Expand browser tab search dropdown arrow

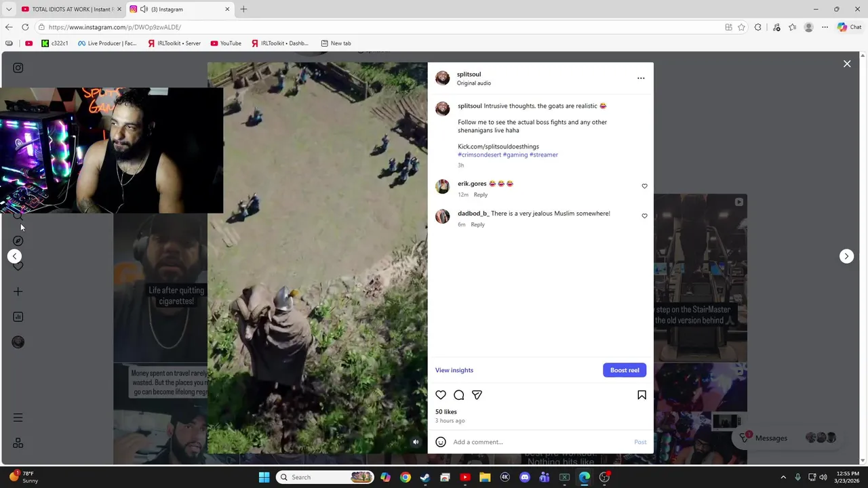pyautogui.click(x=9, y=9)
